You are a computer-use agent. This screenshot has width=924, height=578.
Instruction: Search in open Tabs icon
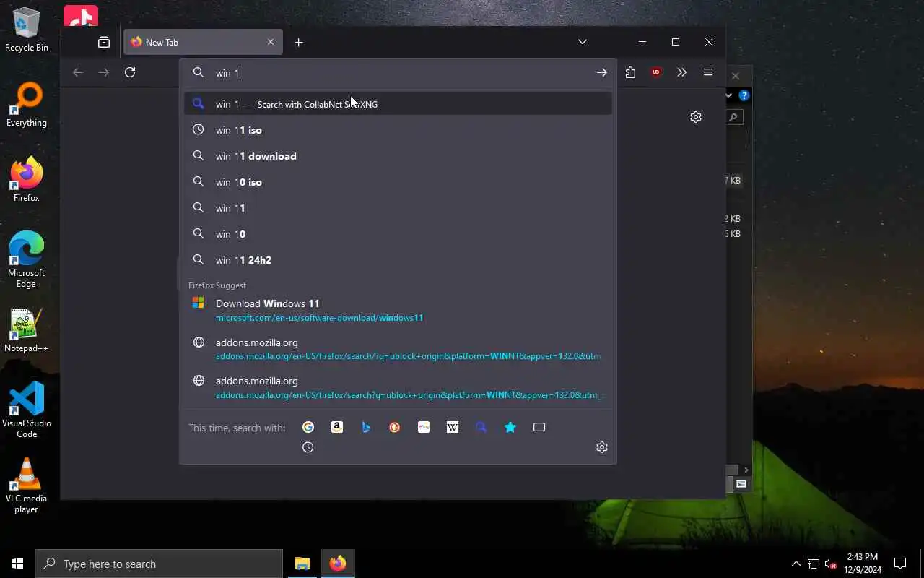pos(539,427)
